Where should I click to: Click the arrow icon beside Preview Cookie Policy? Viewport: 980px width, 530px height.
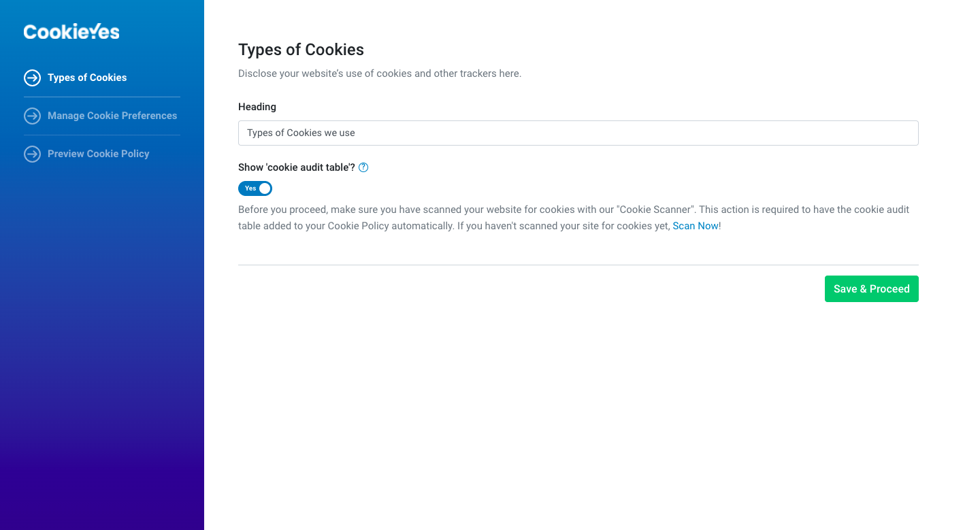[32, 154]
